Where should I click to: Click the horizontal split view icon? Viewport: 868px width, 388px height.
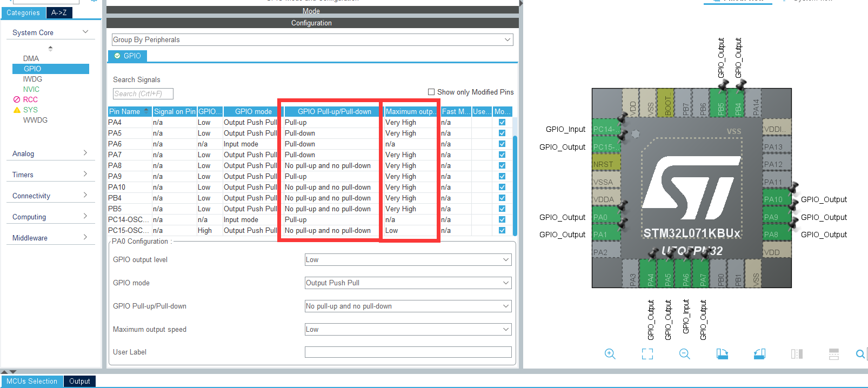coord(834,354)
